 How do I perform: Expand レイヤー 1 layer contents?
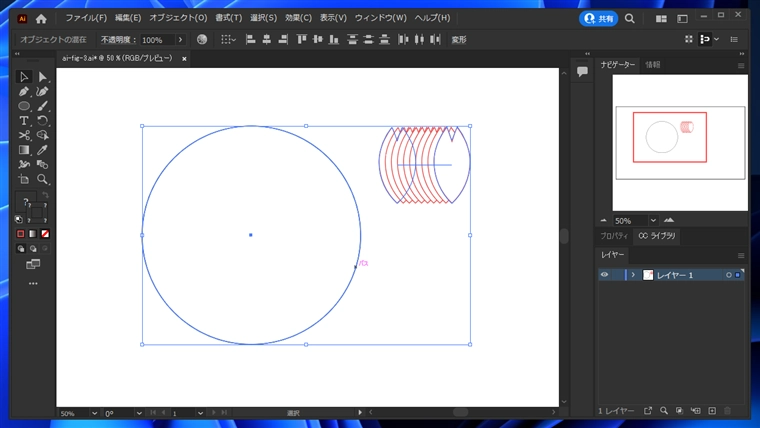point(633,275)
